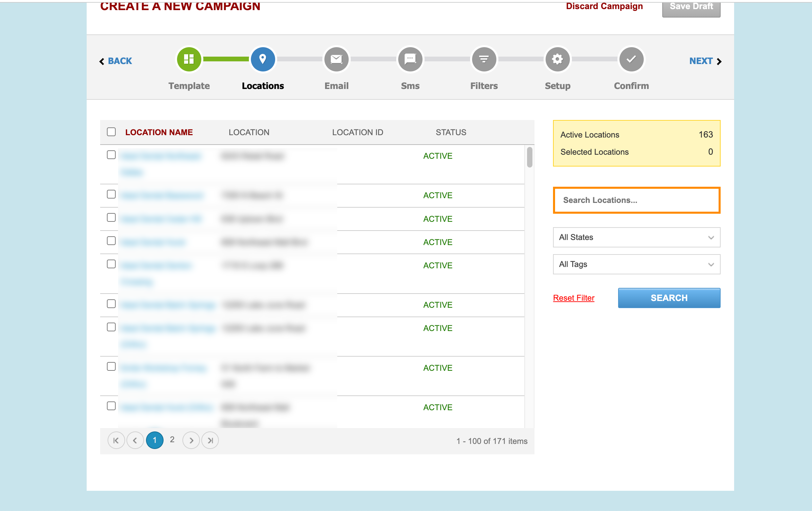812x511 pixels.
Task: Click next page arrow in pagination
Action: tap(191, 441)
